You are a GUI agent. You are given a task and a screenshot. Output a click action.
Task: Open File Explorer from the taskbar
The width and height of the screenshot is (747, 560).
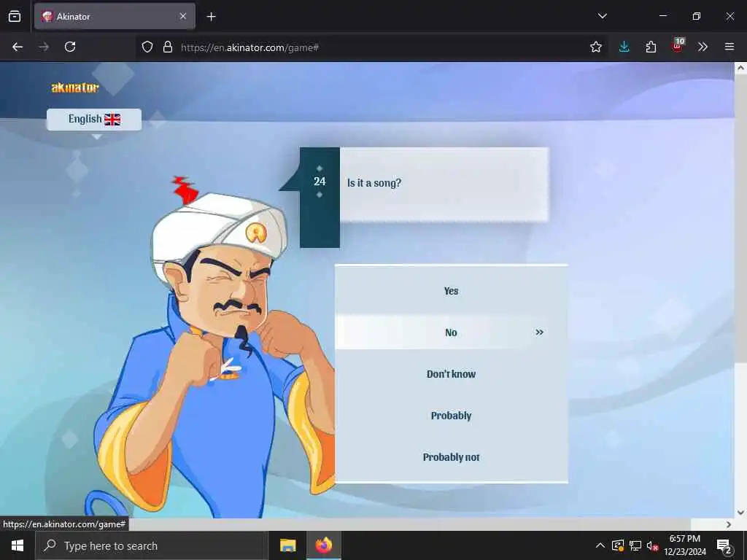287,545
